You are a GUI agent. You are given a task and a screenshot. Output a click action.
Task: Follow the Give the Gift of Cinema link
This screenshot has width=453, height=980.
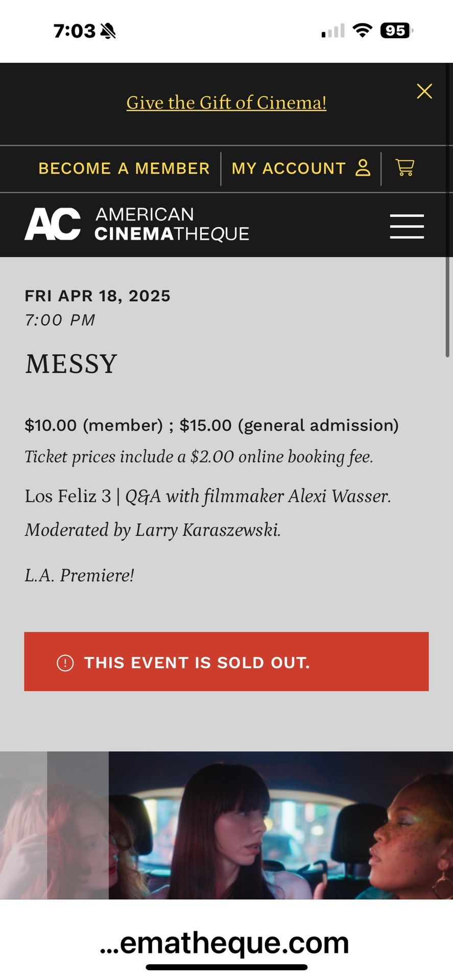[x=226, y=103]
